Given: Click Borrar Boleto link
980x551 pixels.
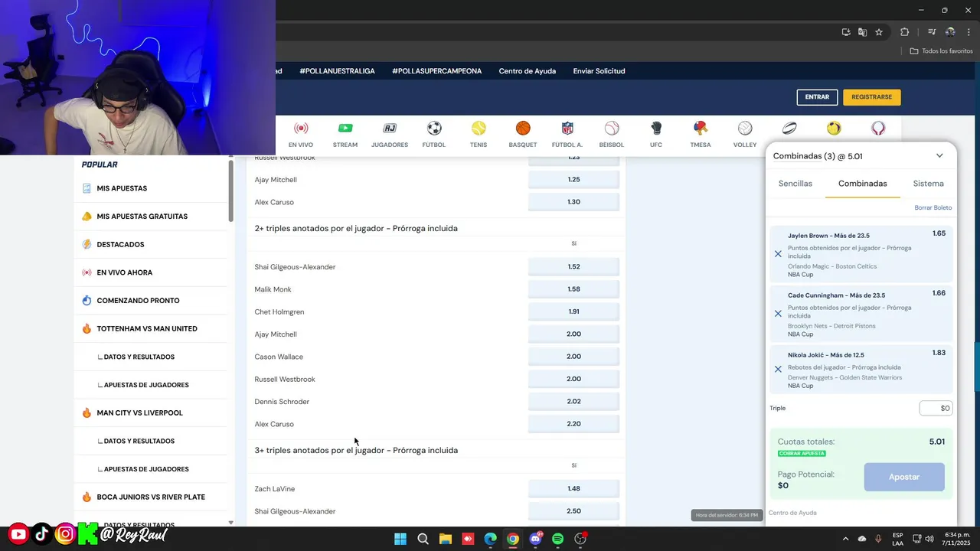Looking at the screenshot, I should coord(933,208).
